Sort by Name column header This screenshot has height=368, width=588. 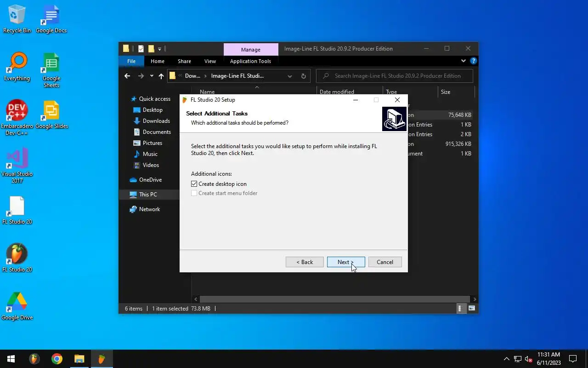coord(254,92)
